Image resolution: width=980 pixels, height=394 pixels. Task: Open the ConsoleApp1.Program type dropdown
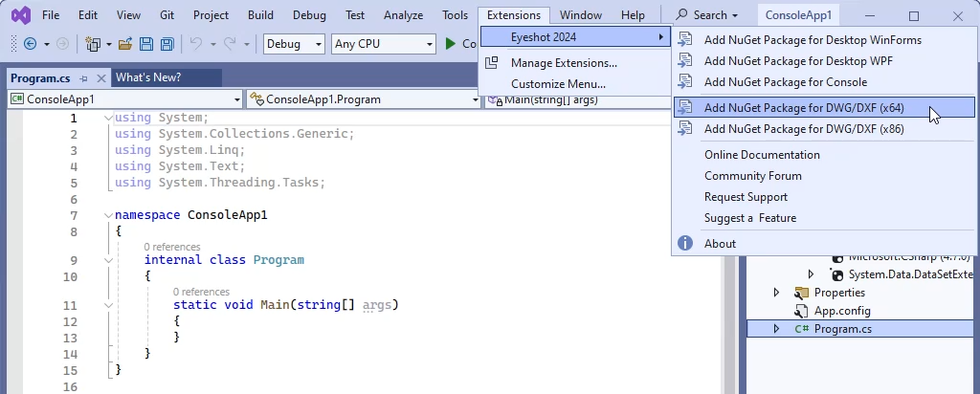pyautogui.click(x=363, y=99)
